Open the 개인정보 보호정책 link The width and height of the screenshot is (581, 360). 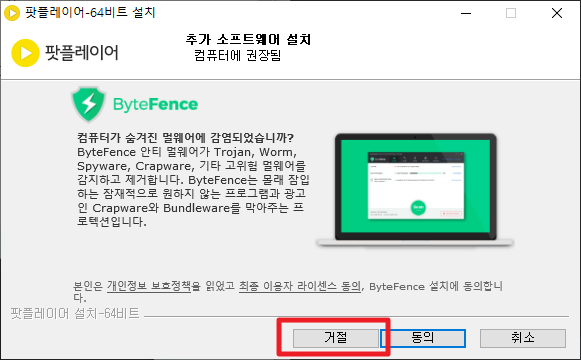[x=149, y=286]
